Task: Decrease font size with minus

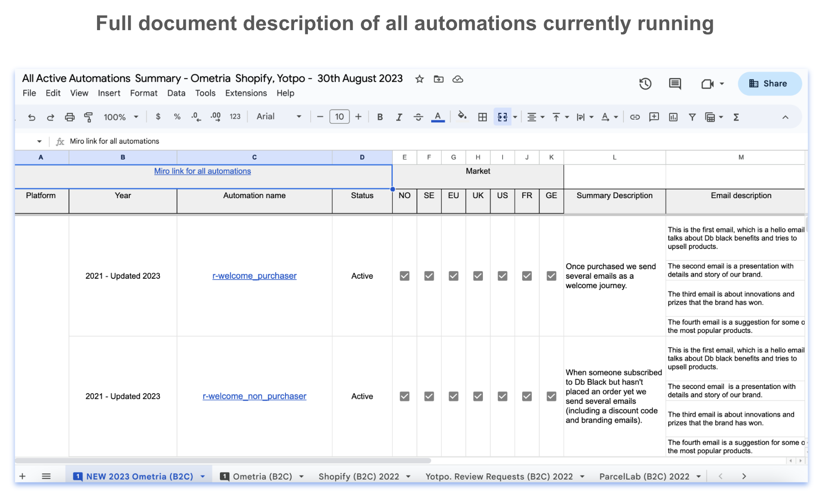Action: click(320, 117)
